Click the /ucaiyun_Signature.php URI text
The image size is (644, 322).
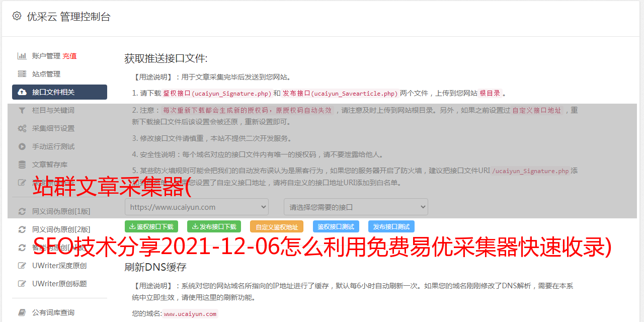531,171
